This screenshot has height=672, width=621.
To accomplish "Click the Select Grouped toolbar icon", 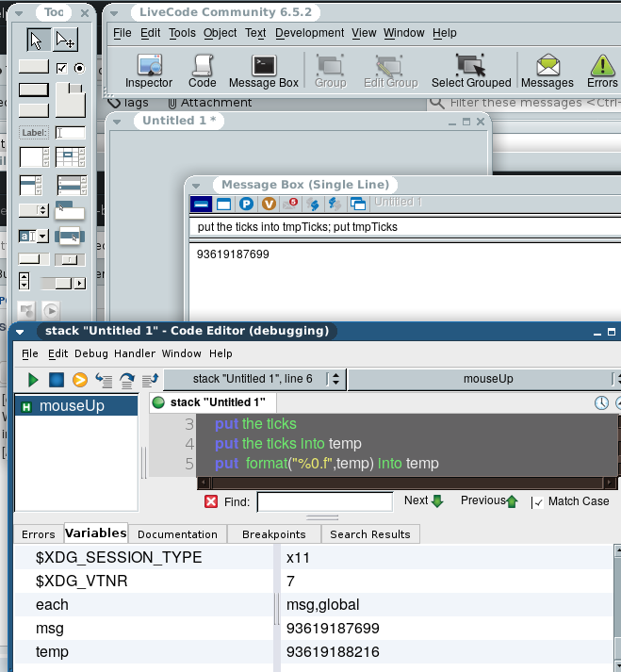I will 470,71.
